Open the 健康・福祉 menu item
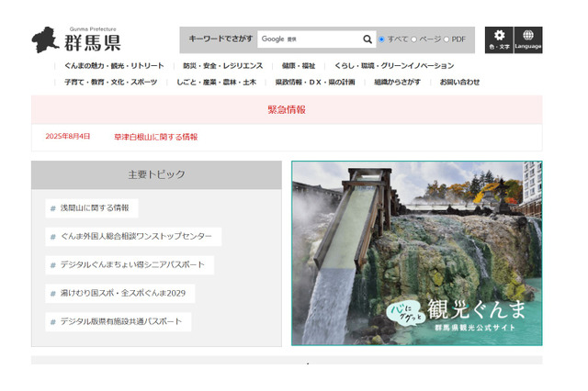This screenshot has height=391, width=588. point(299,66)
